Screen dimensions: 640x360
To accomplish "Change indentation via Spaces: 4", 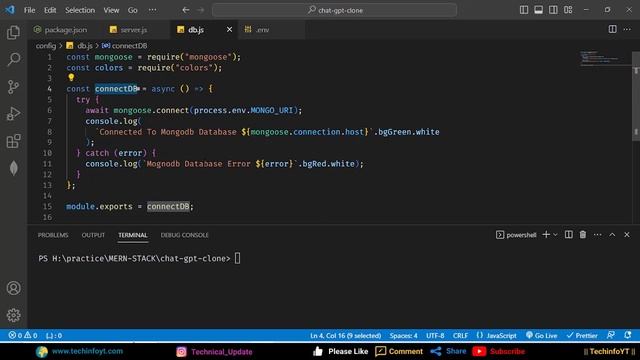I will [x=403, y=336].
